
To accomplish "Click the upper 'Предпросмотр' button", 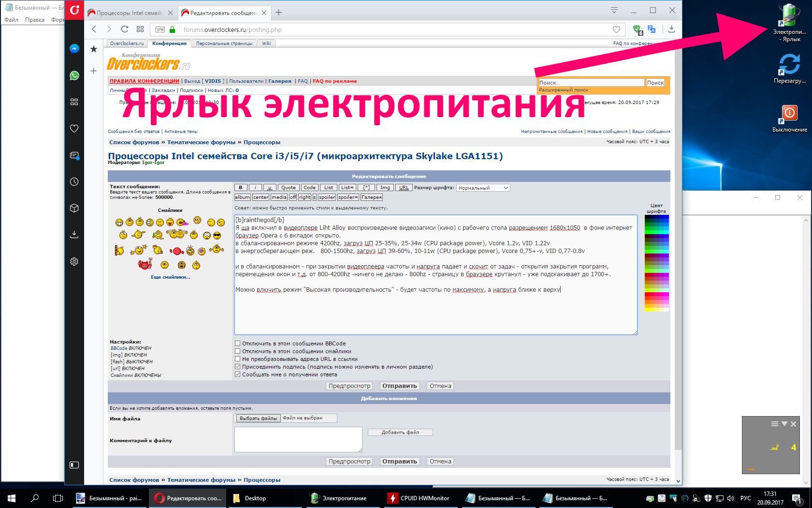I will [x=349, y=386].
